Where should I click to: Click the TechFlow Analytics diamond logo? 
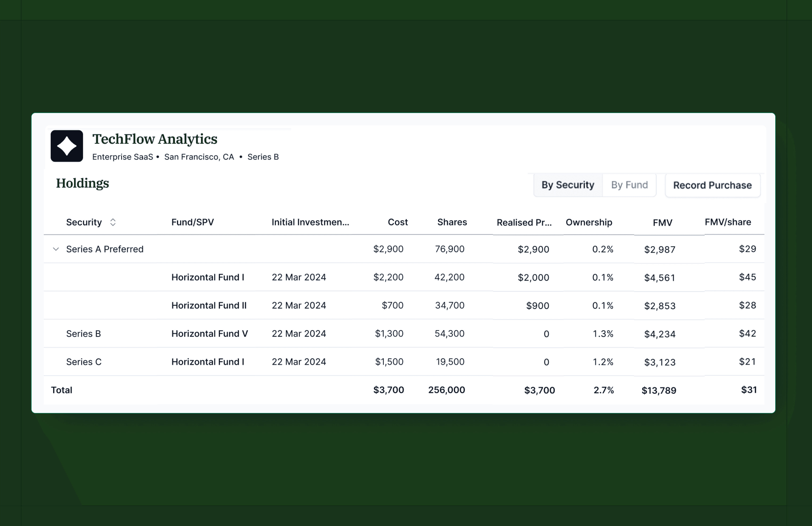(x=67, y=146)
